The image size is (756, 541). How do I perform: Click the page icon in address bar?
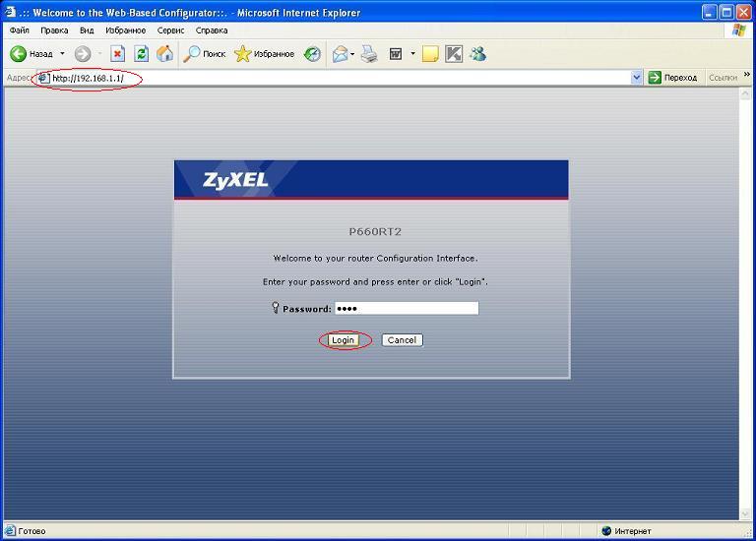coord(44,78)
